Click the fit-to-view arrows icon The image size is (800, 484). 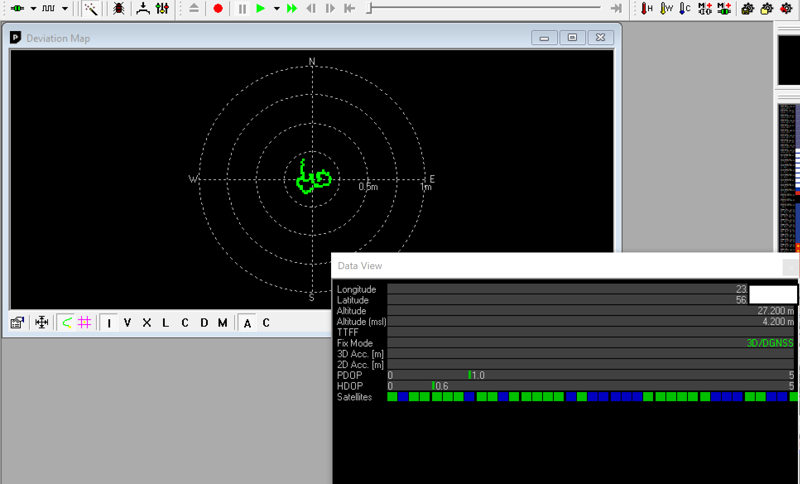[x=41, y=322]
